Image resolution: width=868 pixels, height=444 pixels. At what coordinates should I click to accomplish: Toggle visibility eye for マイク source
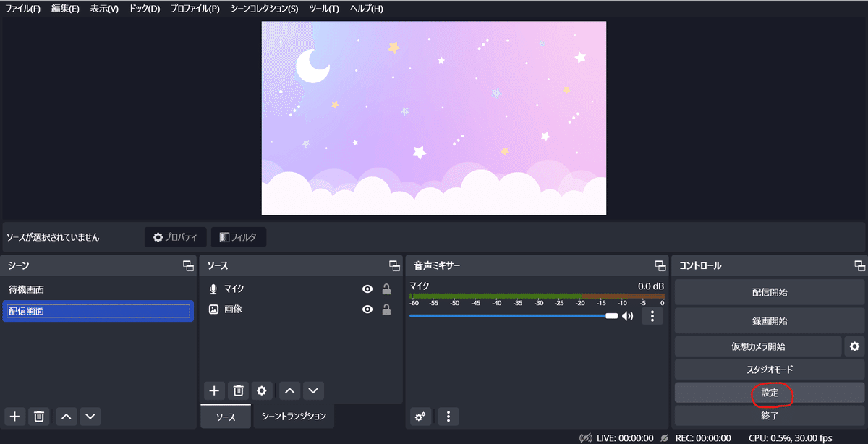367,289
